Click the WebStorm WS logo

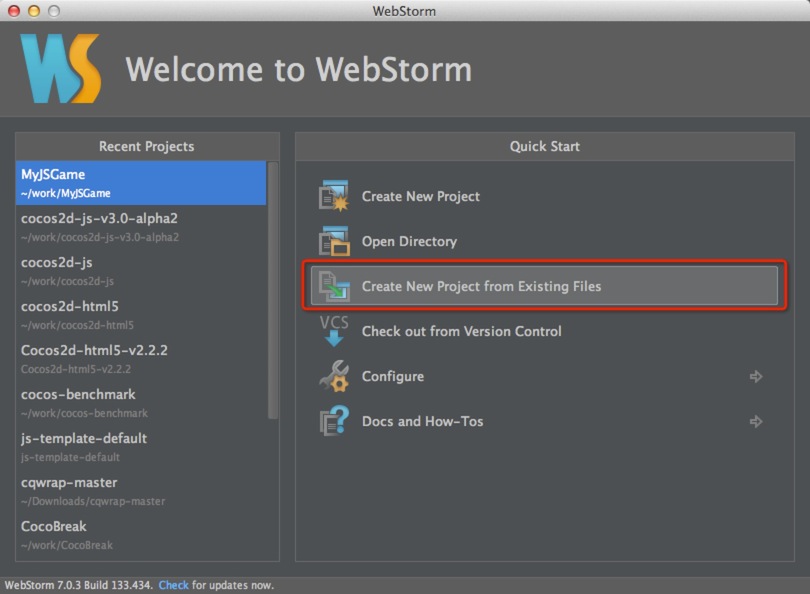(x=60, y=69)
